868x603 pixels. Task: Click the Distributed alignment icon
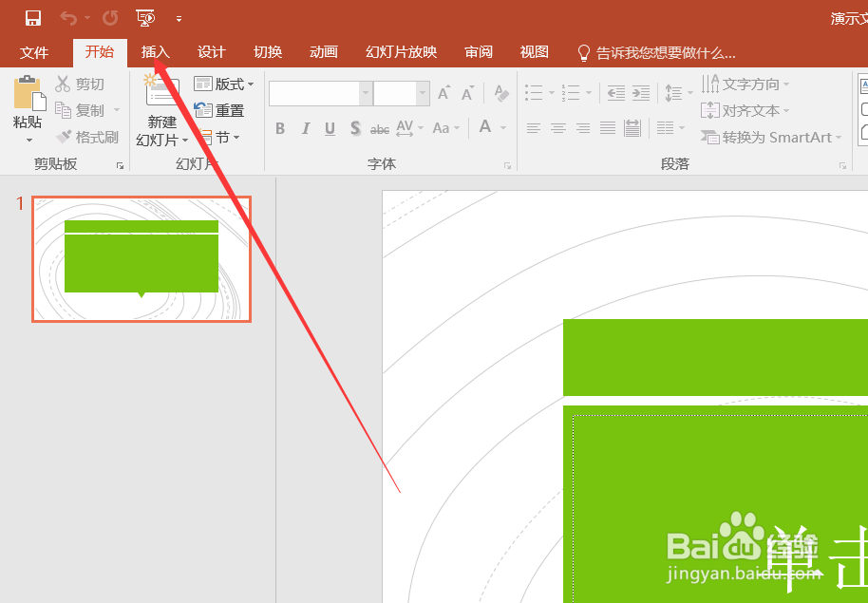tap(632, 128)
